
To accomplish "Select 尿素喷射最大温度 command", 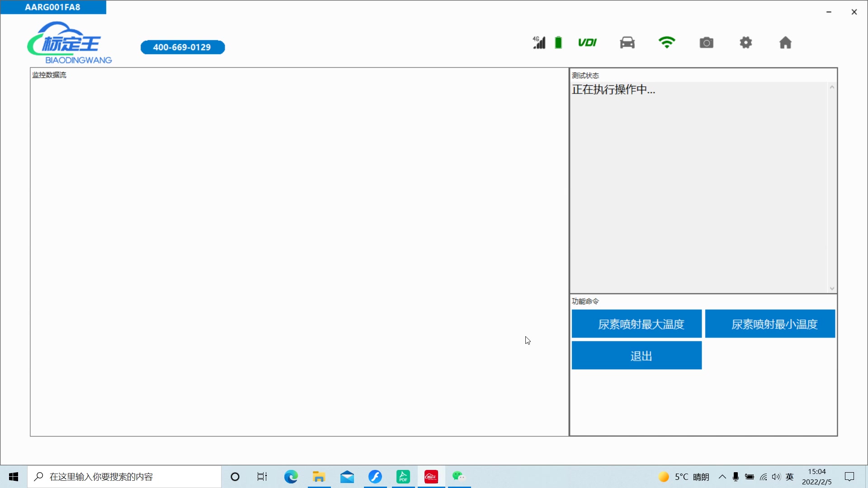I will click(x=637, y=324).
